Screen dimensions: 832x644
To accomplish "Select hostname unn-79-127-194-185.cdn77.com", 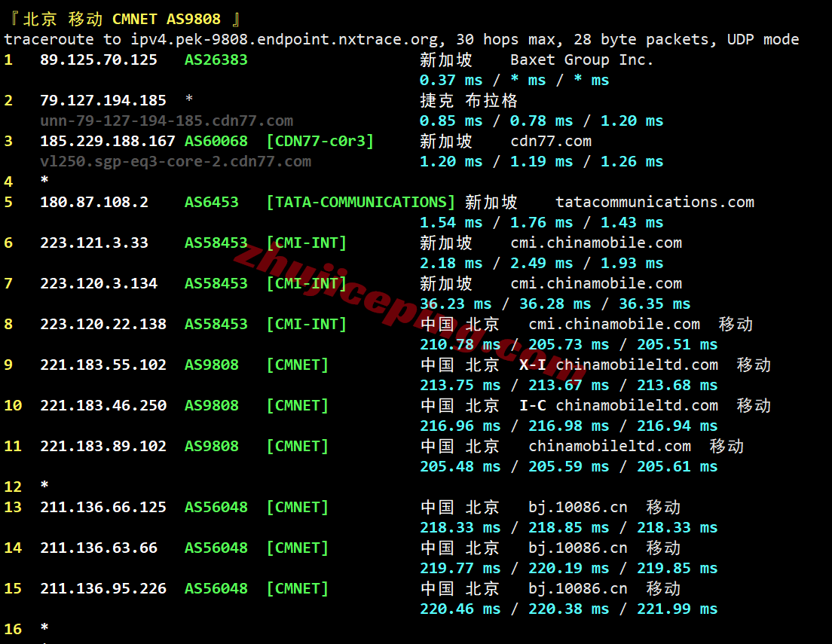I will (x=167, y=121).
